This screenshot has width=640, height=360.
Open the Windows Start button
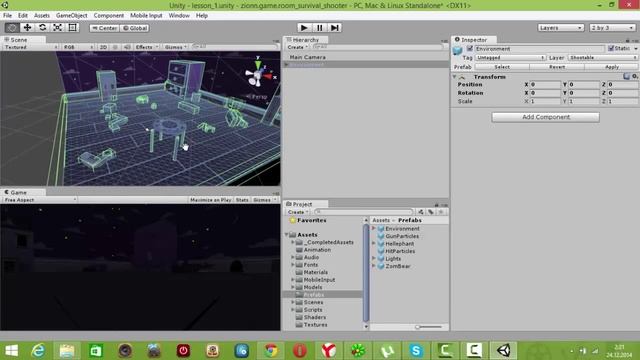11,350
